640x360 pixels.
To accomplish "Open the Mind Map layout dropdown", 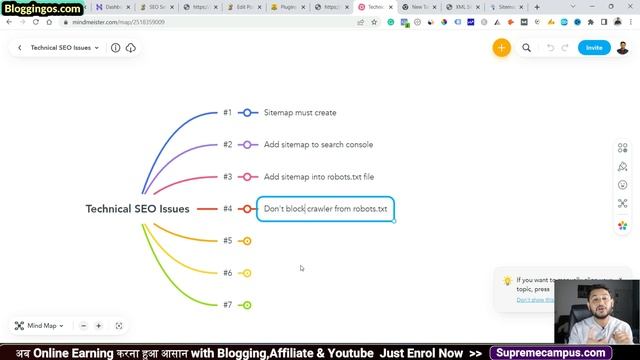I will (x=39, y=326).
